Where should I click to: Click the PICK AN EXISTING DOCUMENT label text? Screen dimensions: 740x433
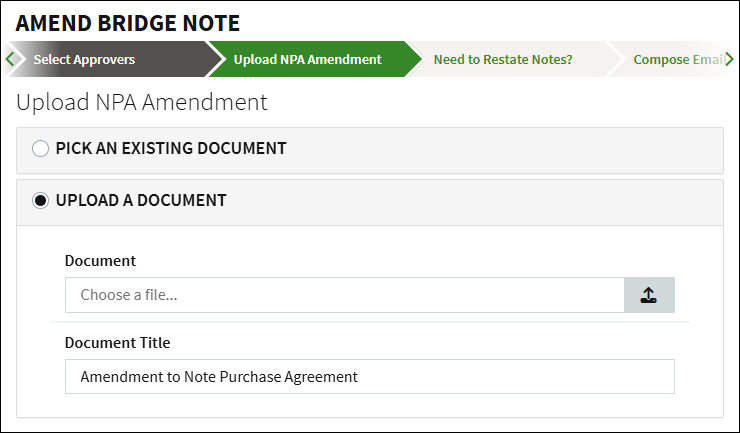[171, 149]
